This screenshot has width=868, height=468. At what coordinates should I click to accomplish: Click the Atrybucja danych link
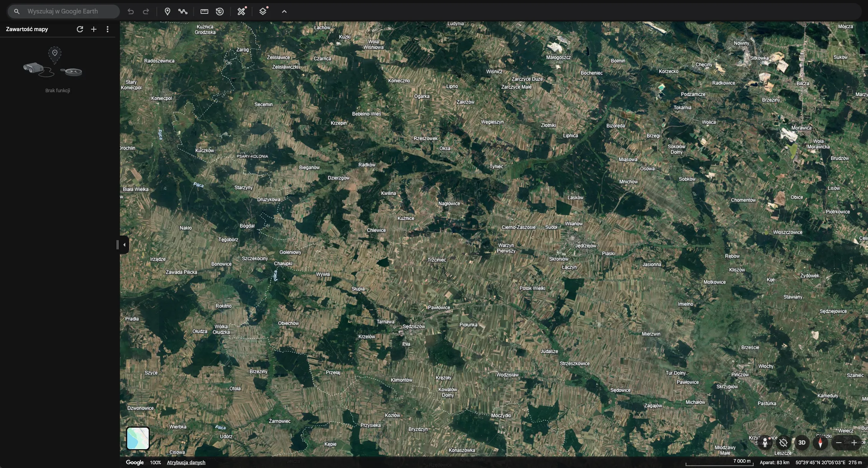(x=186, y=462)
